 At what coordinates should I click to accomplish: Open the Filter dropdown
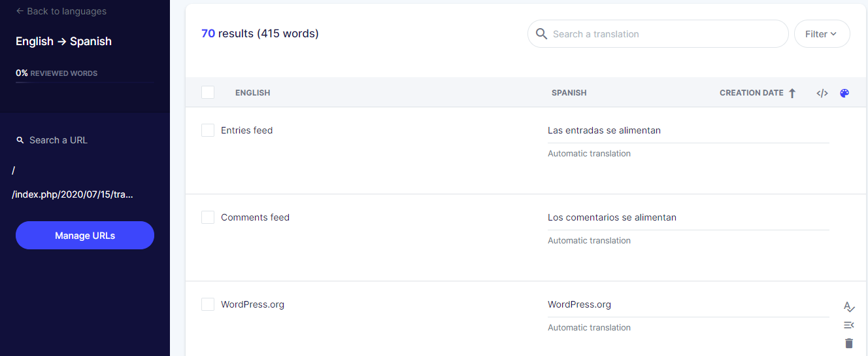pos(822,34)
